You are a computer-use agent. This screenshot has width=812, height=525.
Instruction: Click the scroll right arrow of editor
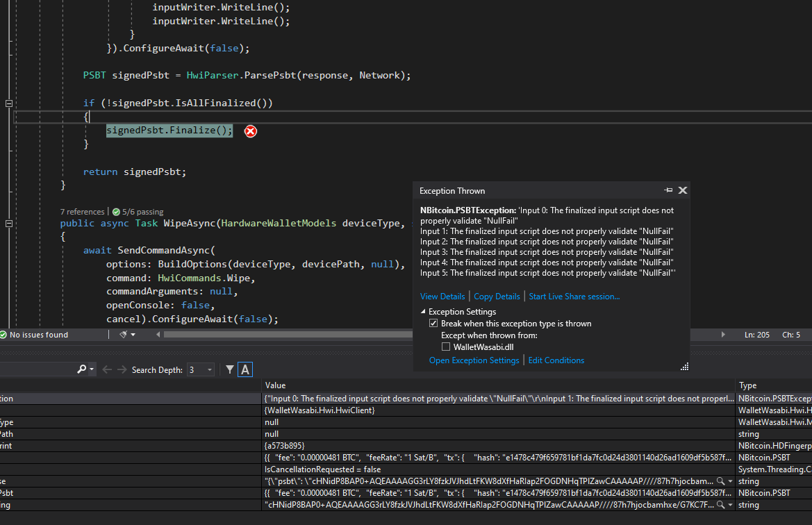pos(723,335)
